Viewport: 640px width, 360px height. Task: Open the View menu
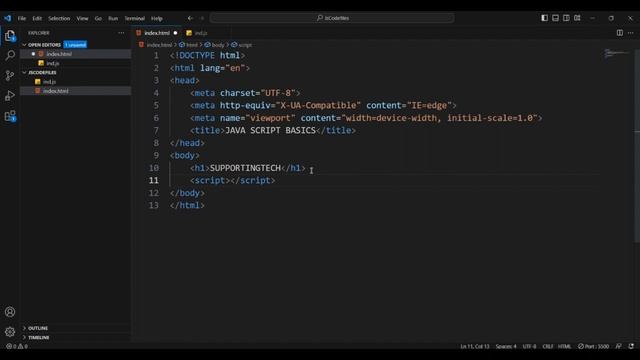pos(82,18)
